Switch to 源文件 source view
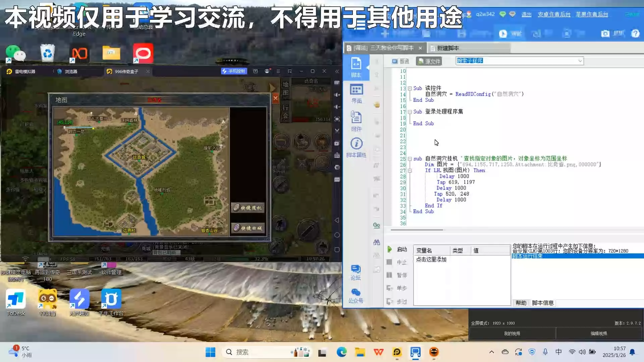644x362 pixels. tap(429, 61)
